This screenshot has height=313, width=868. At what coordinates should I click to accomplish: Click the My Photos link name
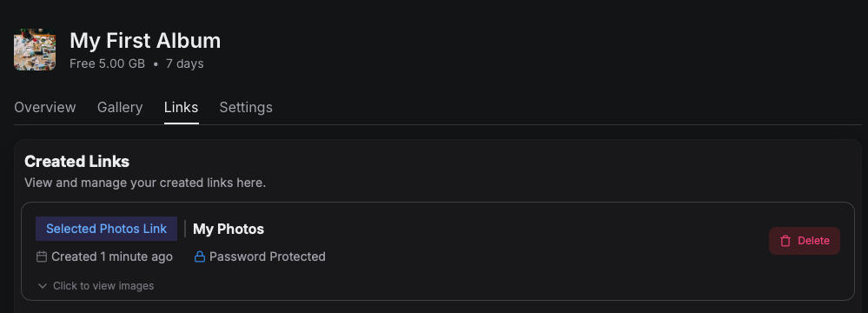click(229, 229)
